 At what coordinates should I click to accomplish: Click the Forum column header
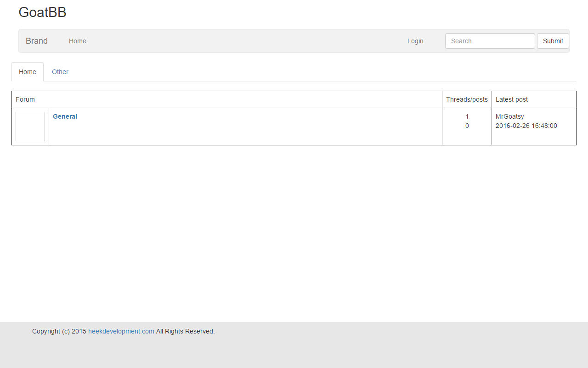pyautogui.click(x=25, y=99)
